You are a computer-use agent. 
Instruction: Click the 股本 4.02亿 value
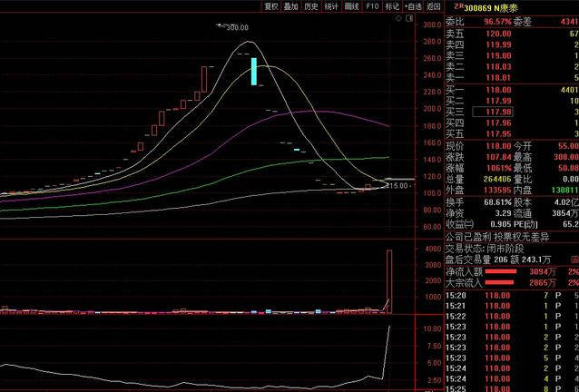[x=566, y=202]
